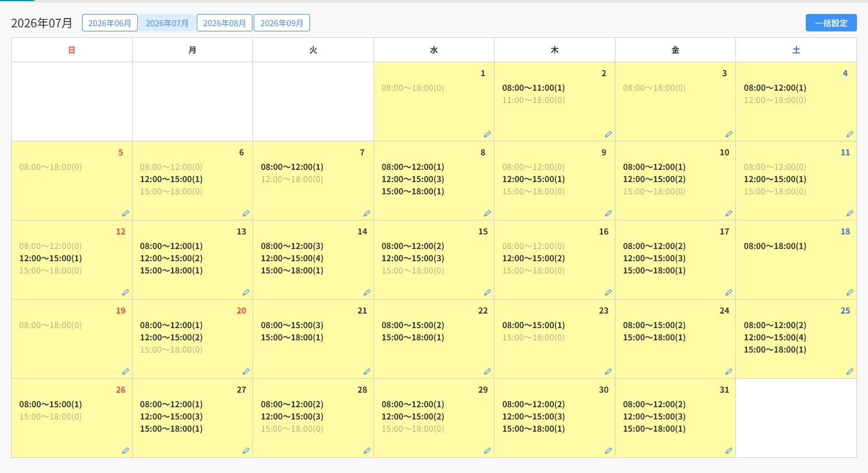The height and width of the screenshot is (473, 868).
Task: Click the 水 weekday column header
Action: [434, 50]
